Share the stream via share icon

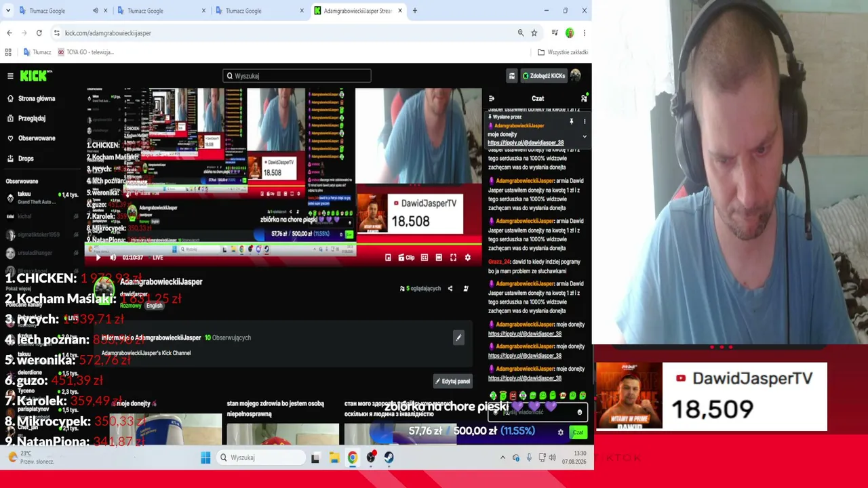coord(450,289)
